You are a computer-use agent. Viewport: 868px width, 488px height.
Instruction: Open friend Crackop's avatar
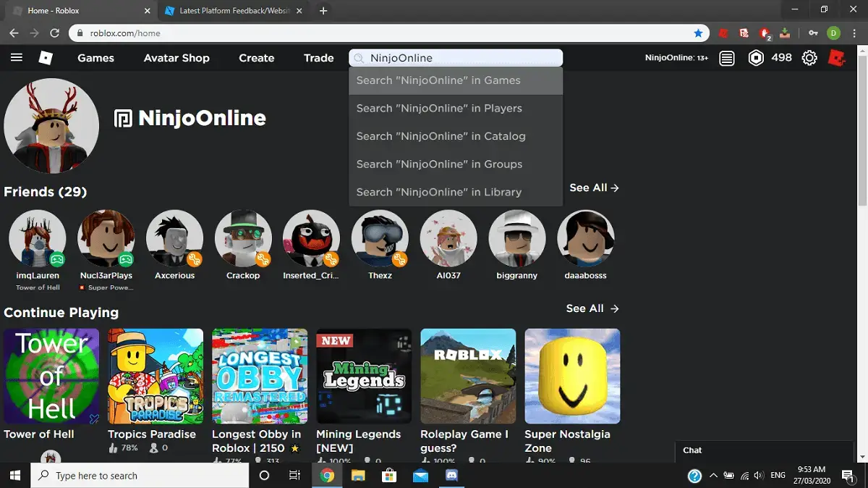click(243, 239)
